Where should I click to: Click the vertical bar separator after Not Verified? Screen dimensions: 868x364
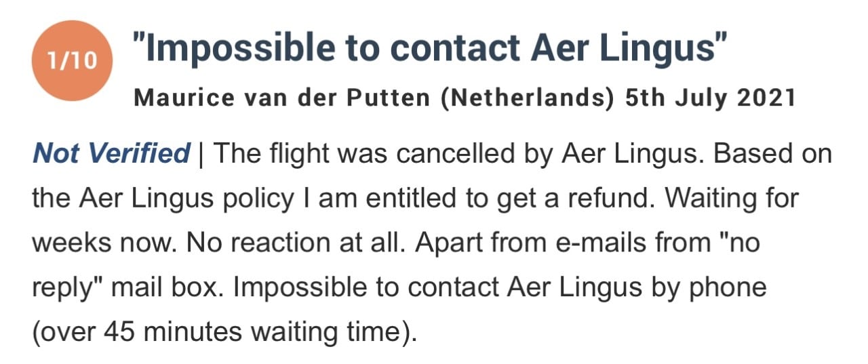click(x=201, y=154)
